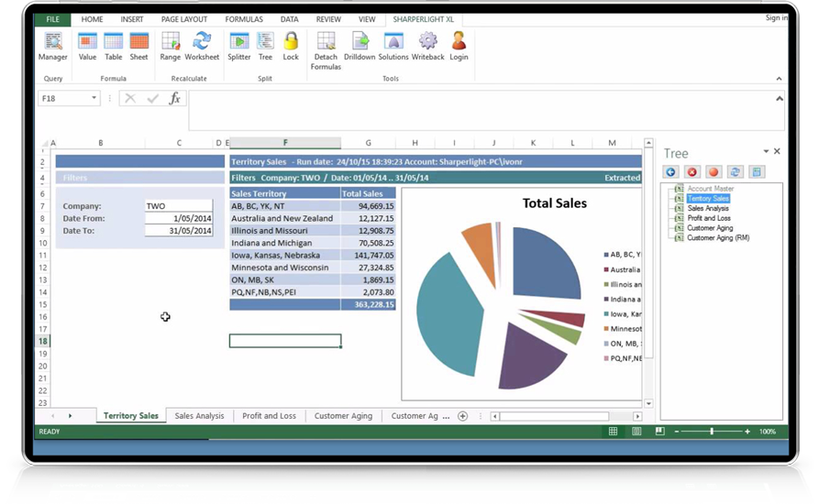Image resolution: width=819 pixels, height=504 pixels.
Task: Open the HOME ribbon tab
Action: pos(92,19)
